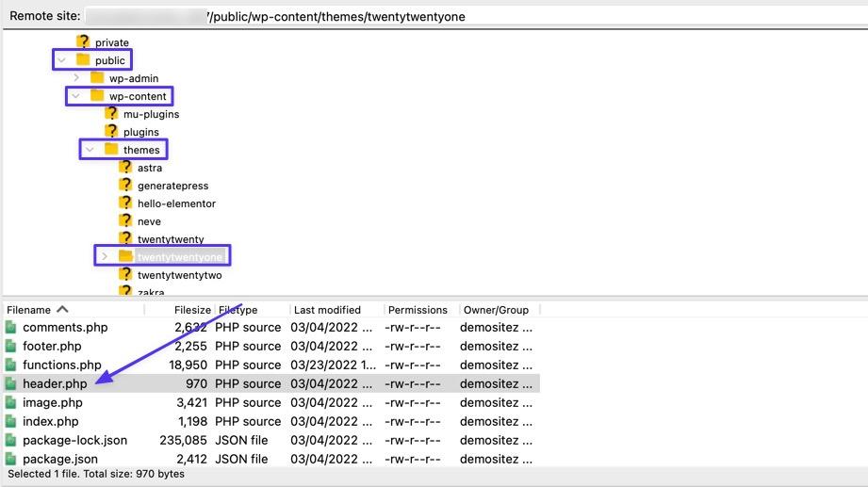Collapse the public folder tree node

(x=62, y=60)
